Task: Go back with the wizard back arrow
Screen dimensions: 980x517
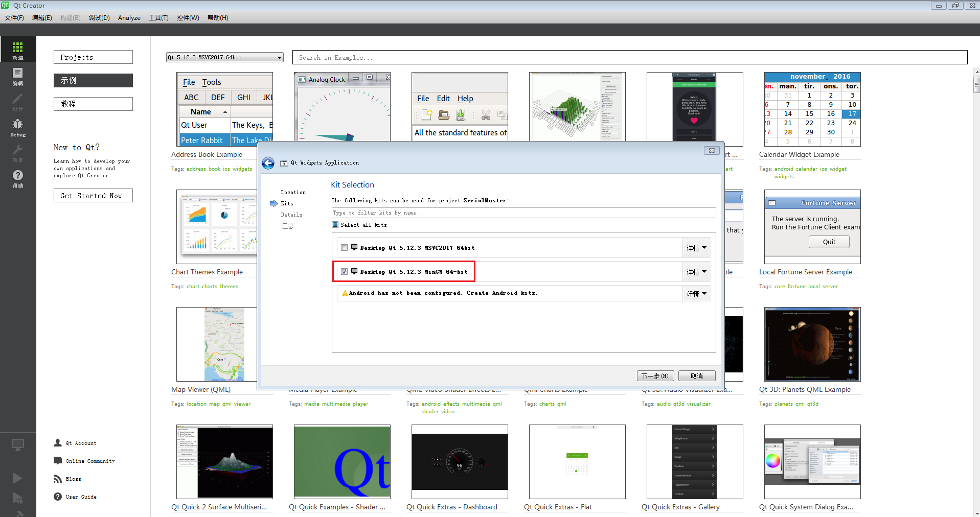Action: (268, 163)
